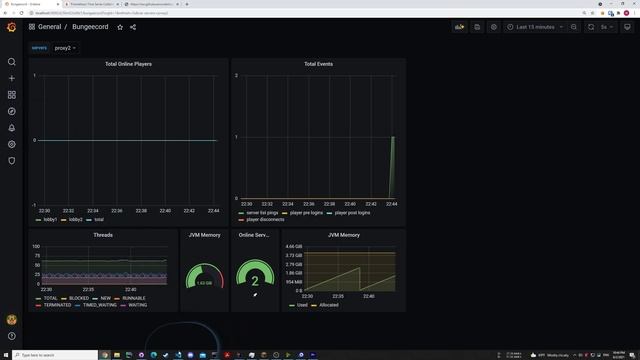
Task: Click the Save dashboard icon
Action: pyautogui.click(x=477, y=27)
